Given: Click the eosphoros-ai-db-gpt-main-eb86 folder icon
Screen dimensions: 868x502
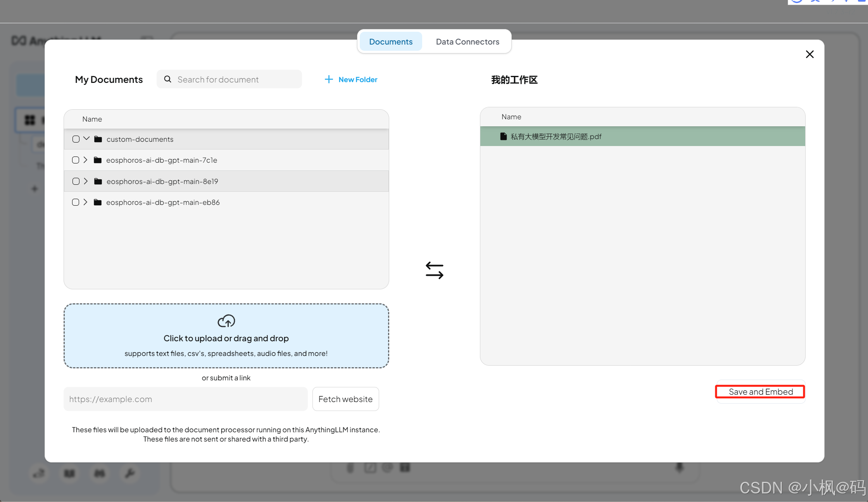Looking at the screenshot, I should (98, 202).
